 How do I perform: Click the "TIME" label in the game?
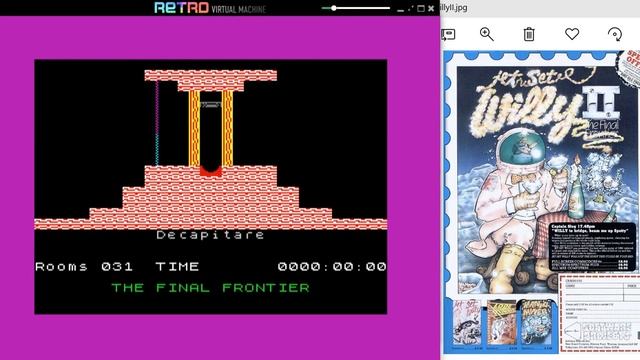pos(177,267)
